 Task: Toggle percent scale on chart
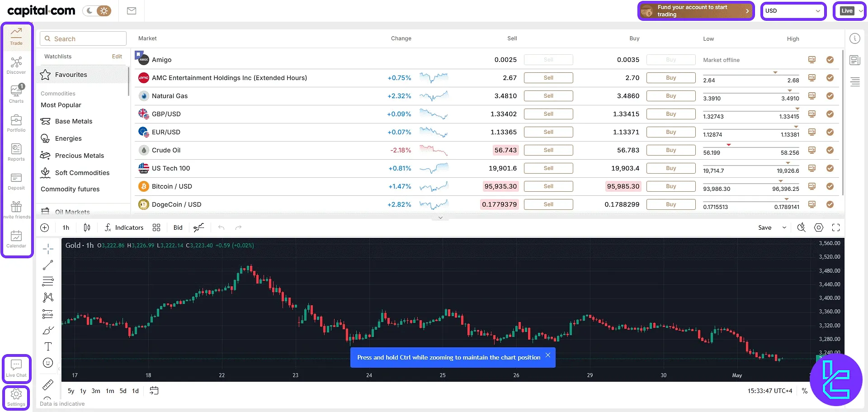pos(805,391)
